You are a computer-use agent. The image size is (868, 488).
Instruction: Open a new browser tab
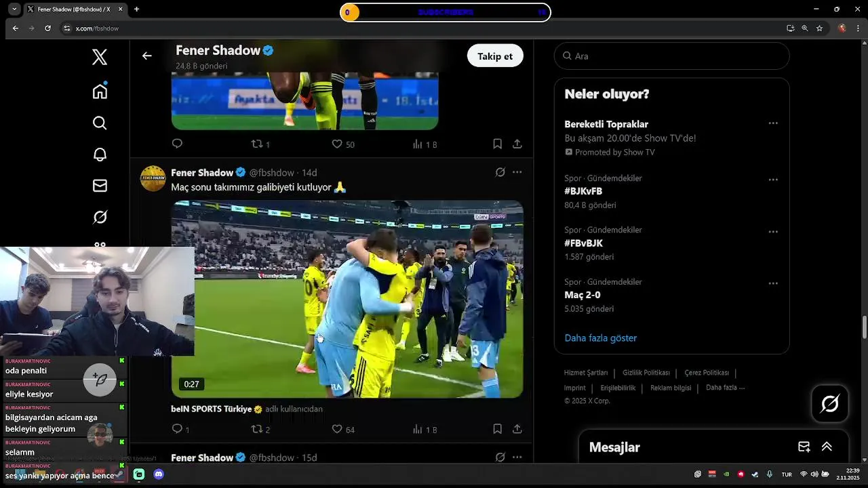coord(136,9)
